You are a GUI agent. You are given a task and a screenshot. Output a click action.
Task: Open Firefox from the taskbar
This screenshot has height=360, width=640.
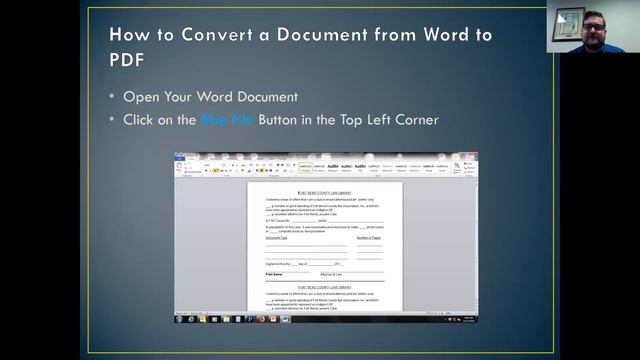(x=262, y=319)
